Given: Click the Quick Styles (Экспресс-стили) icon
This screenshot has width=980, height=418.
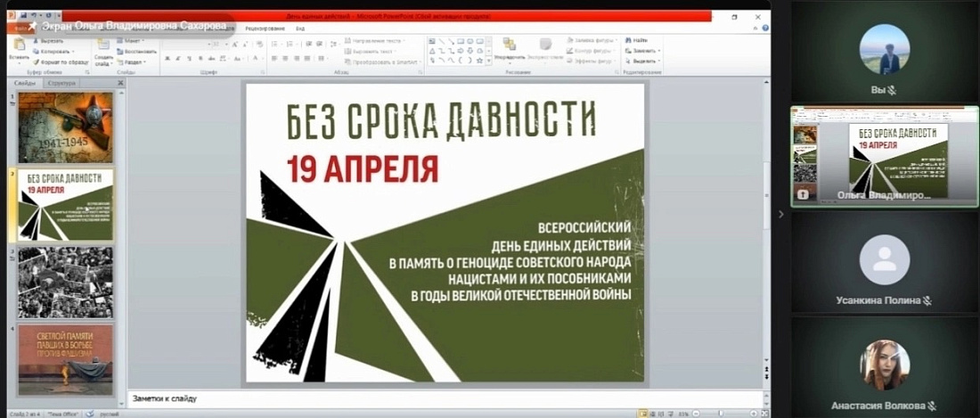Looking at the screenshot, I should pyautogui.click(x=545, y=44).
